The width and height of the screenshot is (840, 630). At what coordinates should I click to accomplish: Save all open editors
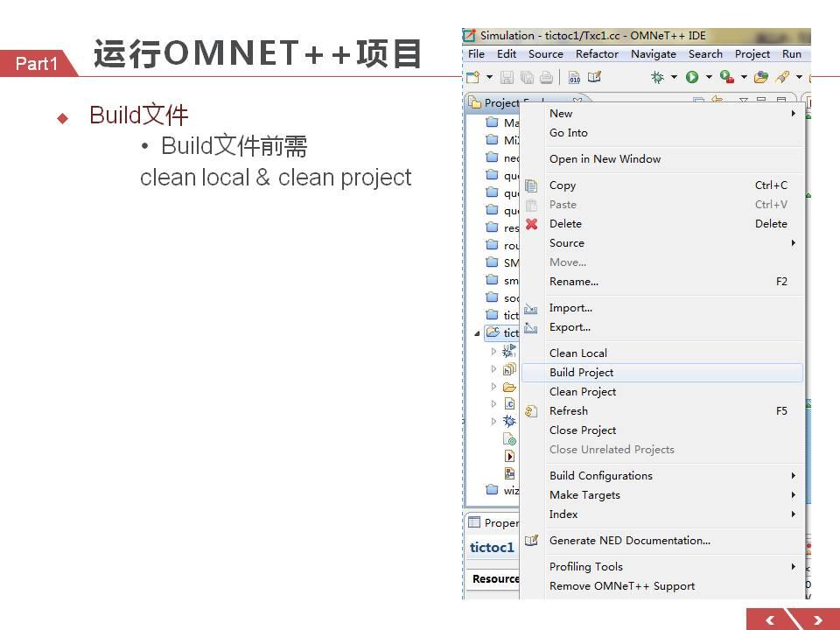coord(525,76)
